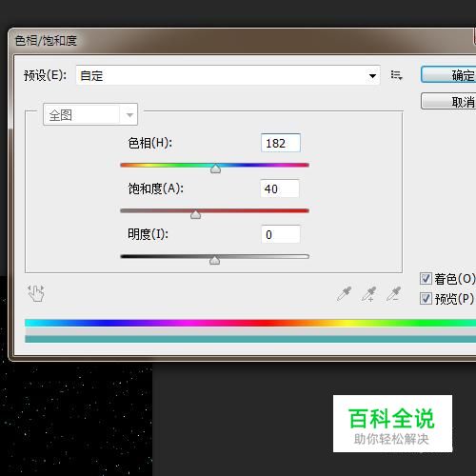
Task: Click the rainbow color spectrum bar
Action: click(x=250, y=323)
